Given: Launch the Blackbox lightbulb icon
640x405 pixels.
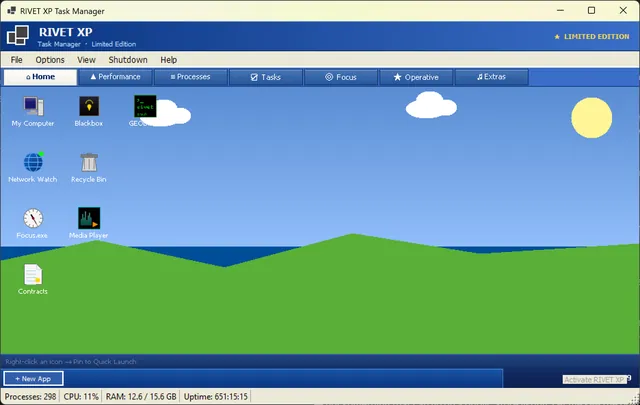Looking at the screenshot, I should point(89,111).
